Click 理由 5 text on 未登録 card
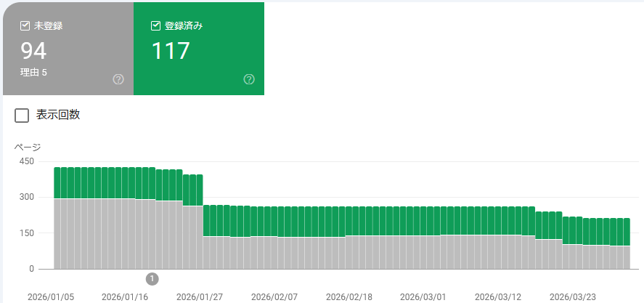The image size is (644, 303). (x=33, y=73)
